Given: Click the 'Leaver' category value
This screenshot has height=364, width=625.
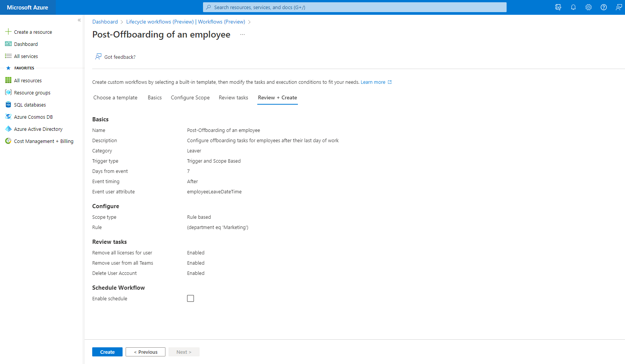Looking at the screenshot, I should pyautogui.click(x=194, y=151).
